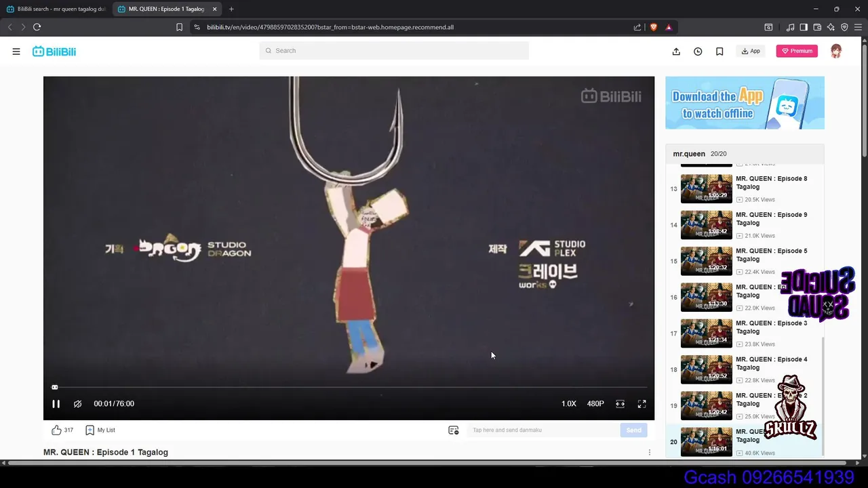Open the Brave VPN shield icon
The height and width of the screenshot is (488, 868).
(844, 27)
